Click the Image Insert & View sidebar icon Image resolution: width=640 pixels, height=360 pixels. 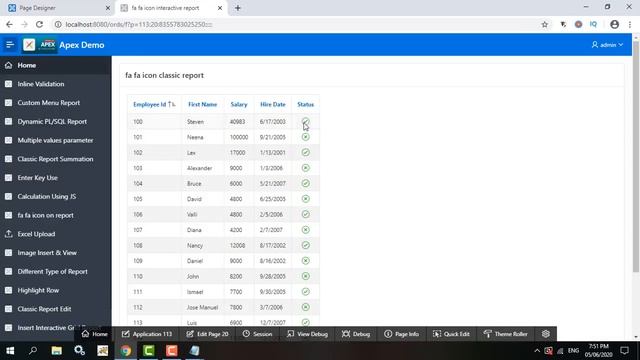point(9,253)
